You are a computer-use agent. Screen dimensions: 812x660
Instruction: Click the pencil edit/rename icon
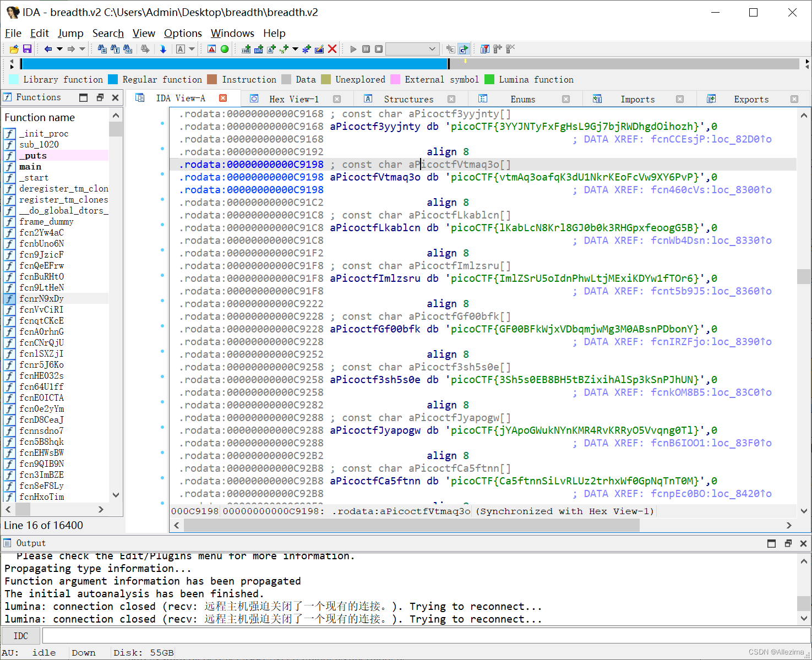319,49
